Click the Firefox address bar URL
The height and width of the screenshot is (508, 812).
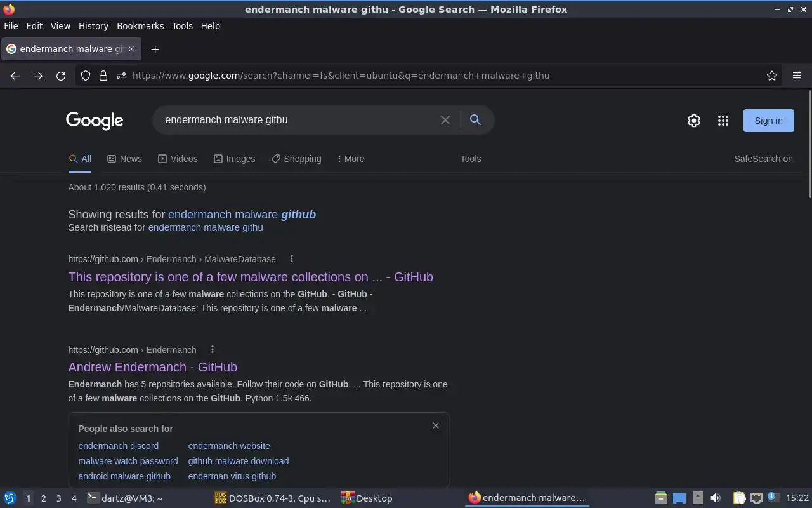click(x=341, y=76)
